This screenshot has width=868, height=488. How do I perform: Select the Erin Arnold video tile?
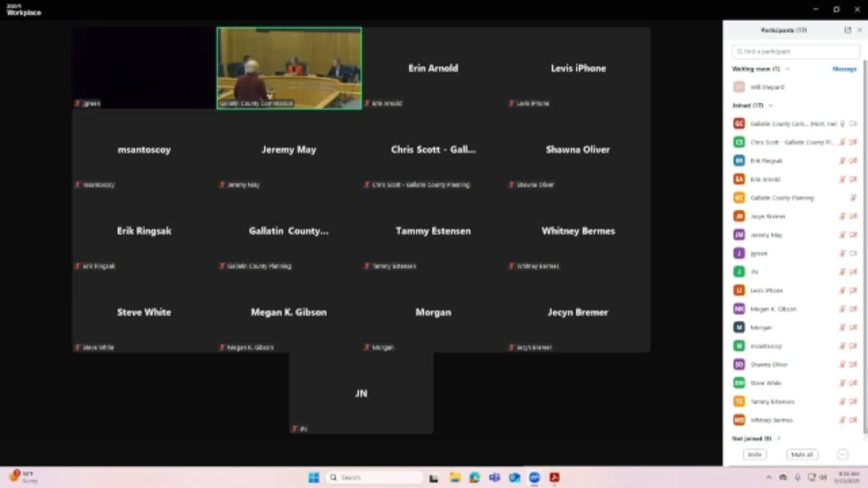pos(433,68)
